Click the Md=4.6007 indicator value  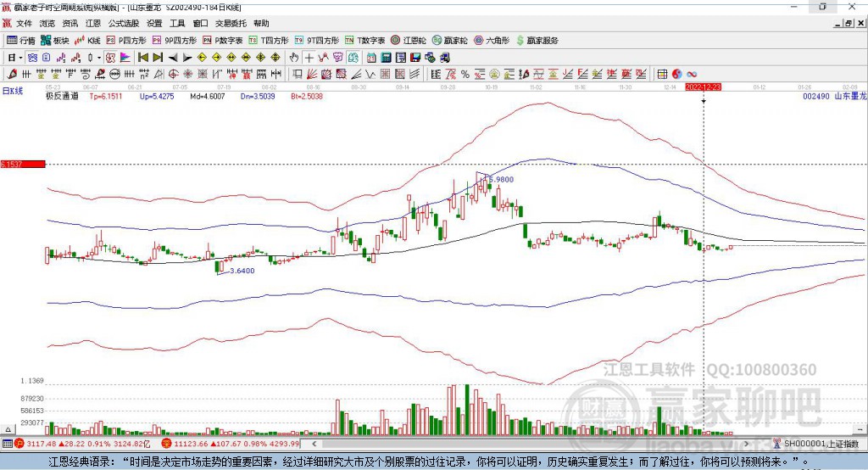click(x=208, y=96)
